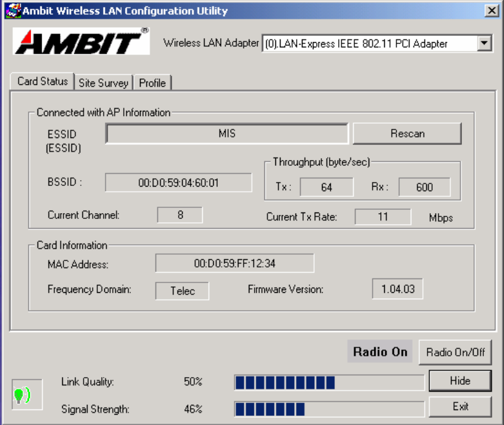
Task: Click the Exit button
Action: pyautogui.click(x=460, y=406)
